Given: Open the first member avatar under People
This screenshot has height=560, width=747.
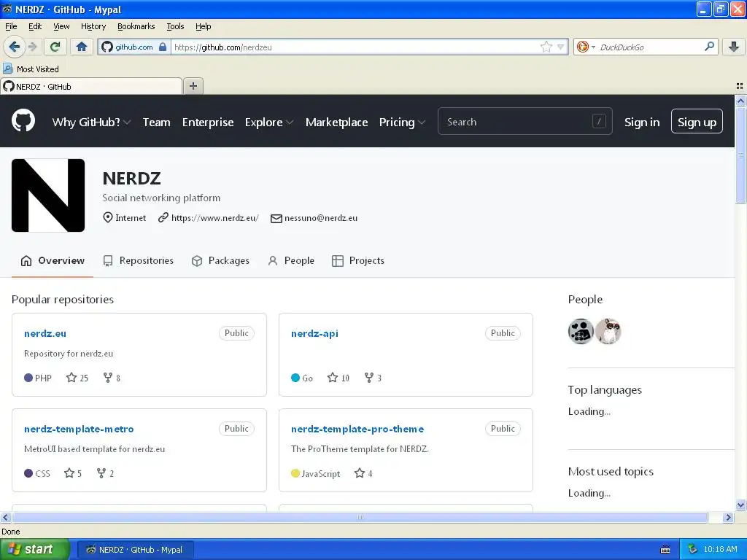Looking at the screenshot, I should coord(581,331).
